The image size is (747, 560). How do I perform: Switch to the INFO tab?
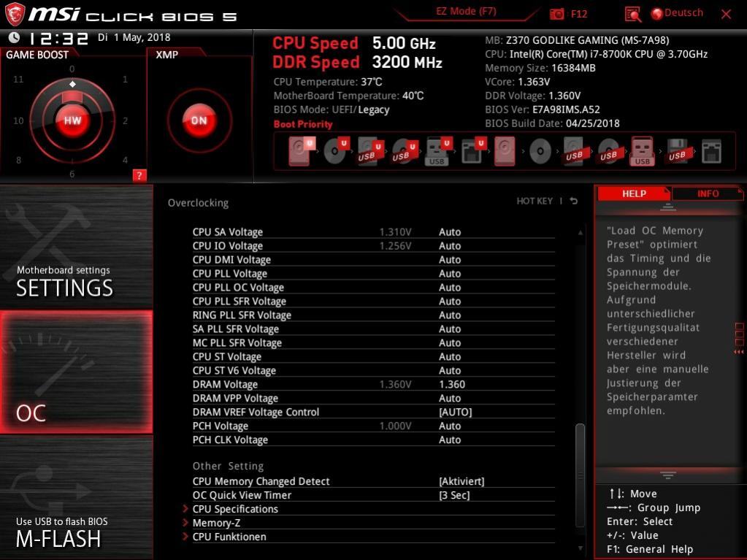[708, 193]
